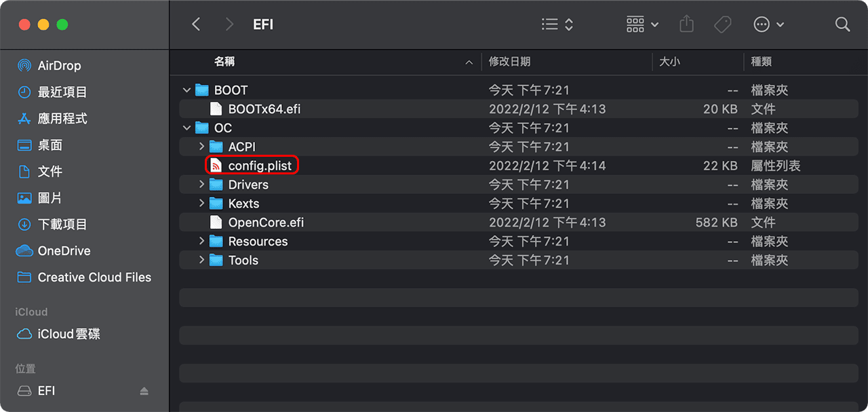This screenshot has width=868, height=412.
Task: Open the Tags icon in the toolbar
Action: click(722, 24)
